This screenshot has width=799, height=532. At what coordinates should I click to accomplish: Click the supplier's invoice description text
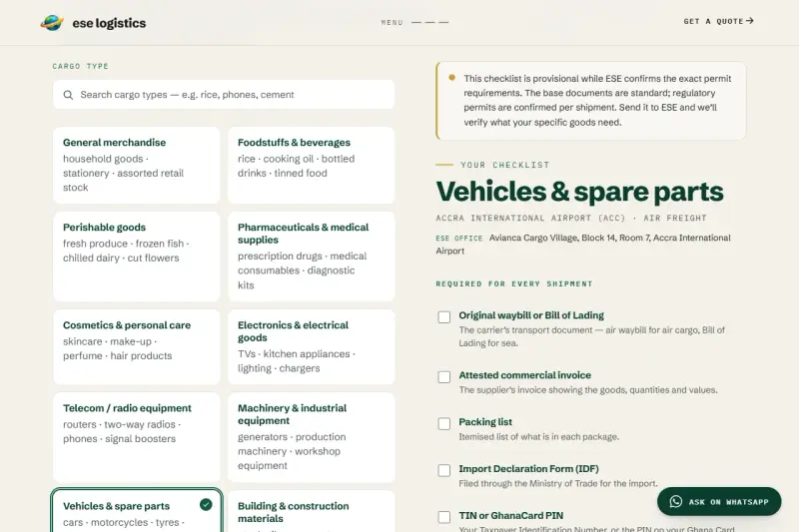tap(588, 390)
